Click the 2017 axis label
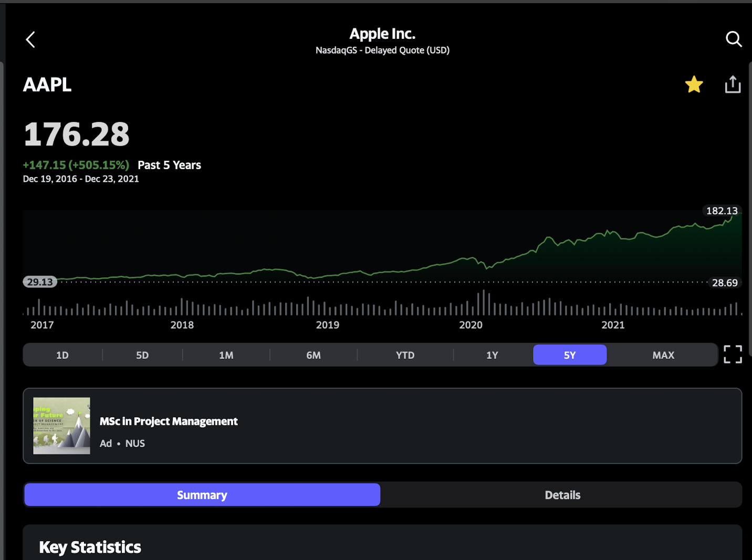Screen dimensions: 752x560 42,325
